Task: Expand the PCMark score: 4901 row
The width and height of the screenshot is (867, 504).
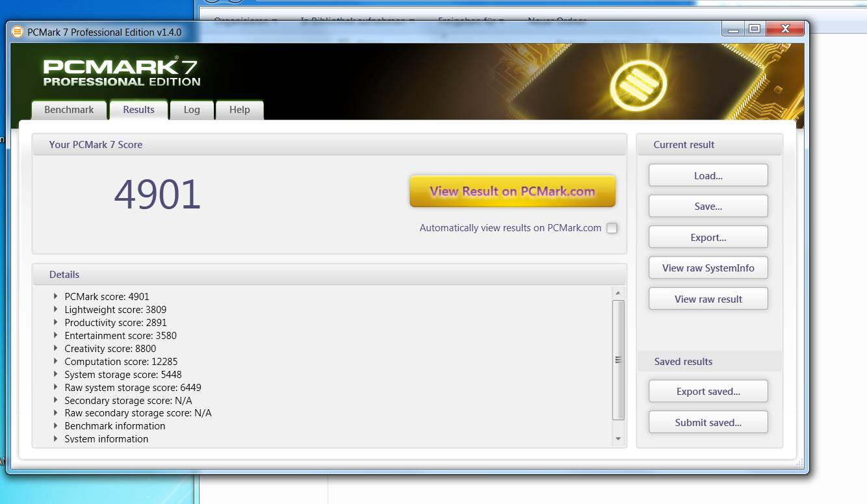Action: point(56,296)
